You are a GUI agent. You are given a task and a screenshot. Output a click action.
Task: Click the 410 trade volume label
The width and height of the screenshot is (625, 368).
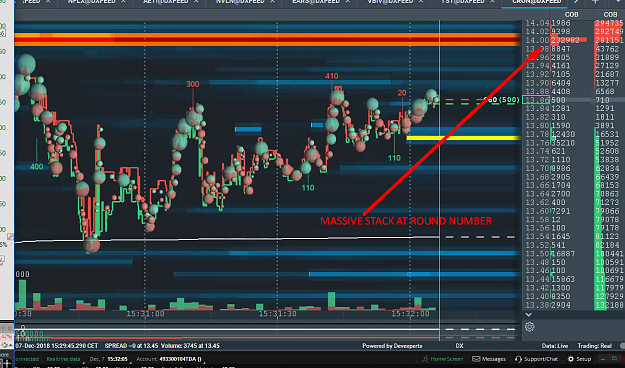(331, 76)
